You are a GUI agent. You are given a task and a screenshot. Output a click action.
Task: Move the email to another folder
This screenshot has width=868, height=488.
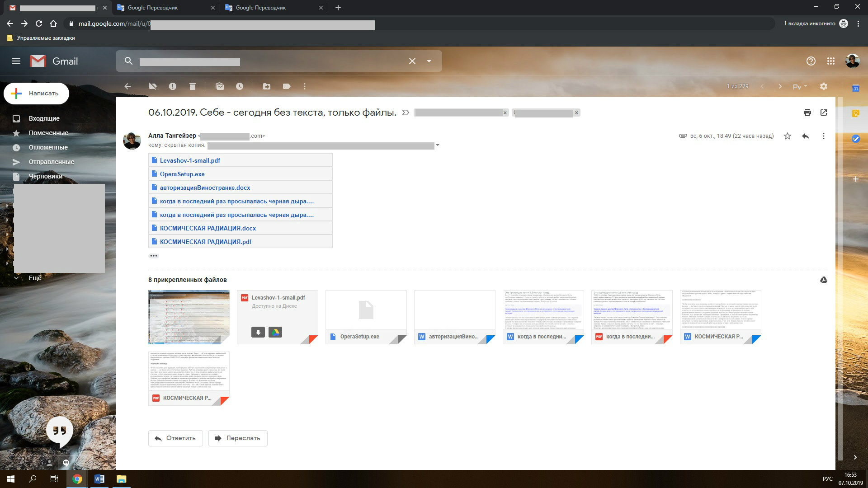[x=267, y=86]
